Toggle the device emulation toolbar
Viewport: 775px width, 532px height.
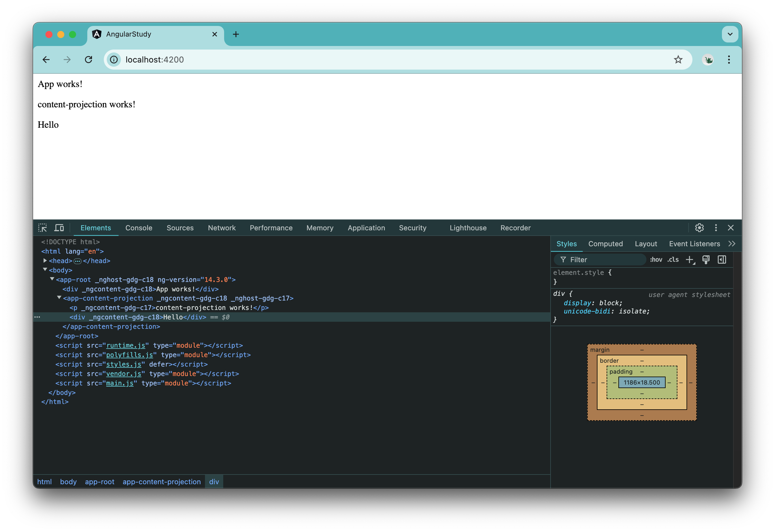[59, 227]
